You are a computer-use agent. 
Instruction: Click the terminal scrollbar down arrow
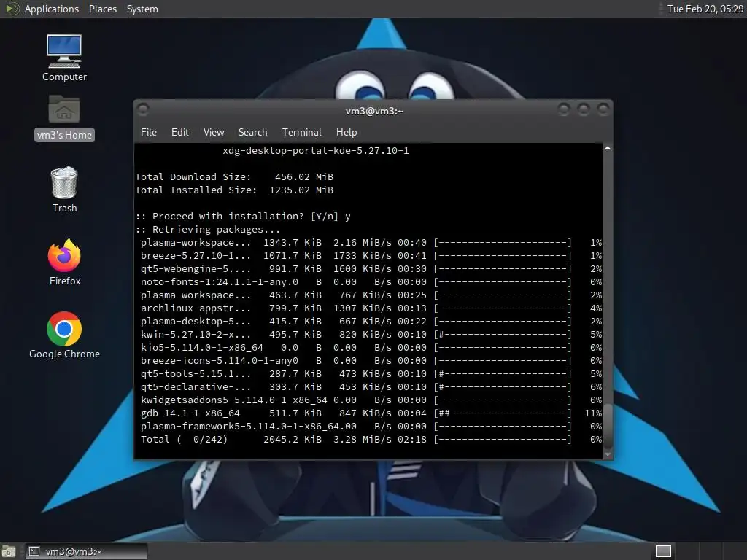click(608, 455)
